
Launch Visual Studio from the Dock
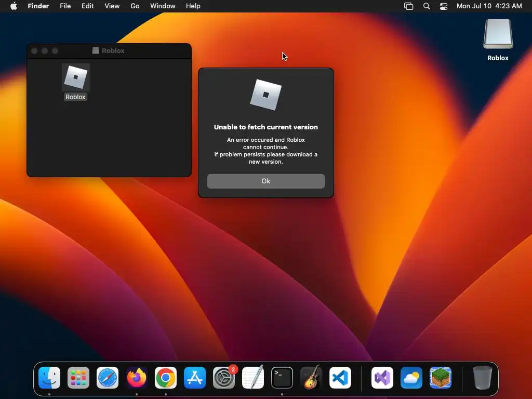pyautogui.click(x=382, y=378)
